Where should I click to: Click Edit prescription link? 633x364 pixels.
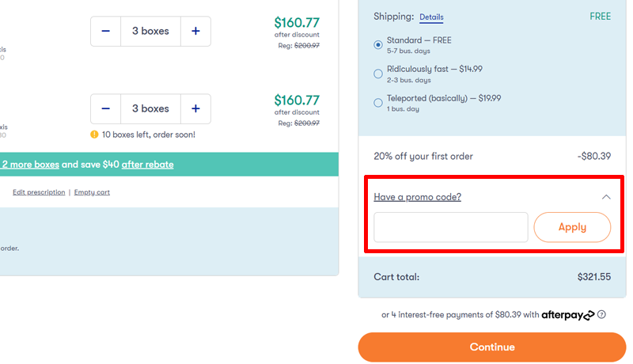point(39,192)
